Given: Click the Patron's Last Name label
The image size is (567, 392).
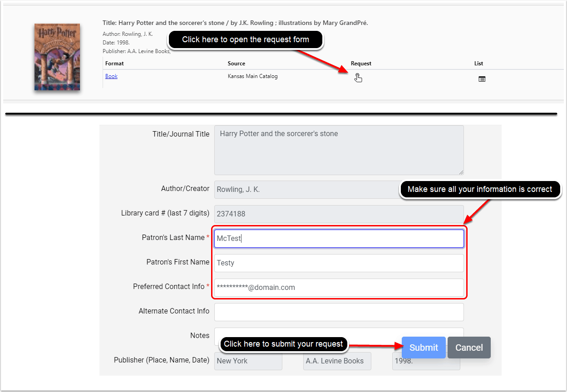Looking at the screenshot, I should pyautogui.click(x=176, y=238).
